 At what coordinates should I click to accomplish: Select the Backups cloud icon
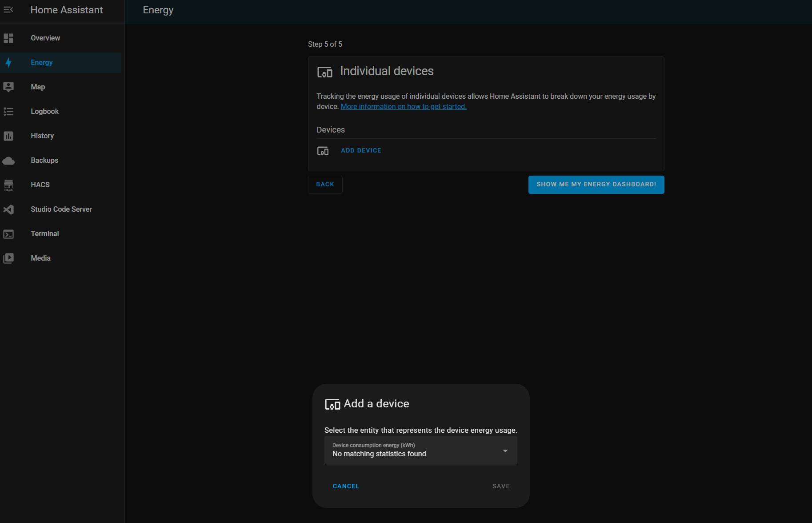8,161
